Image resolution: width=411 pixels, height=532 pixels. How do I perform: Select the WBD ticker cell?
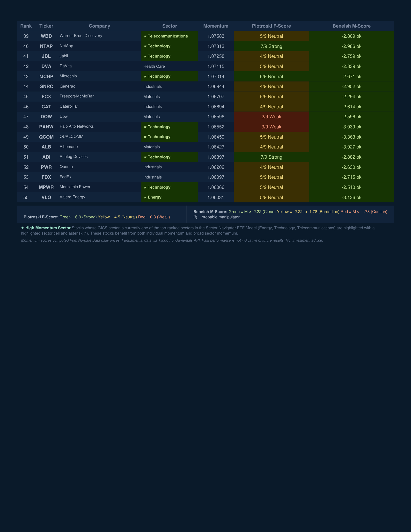[46, 36]
